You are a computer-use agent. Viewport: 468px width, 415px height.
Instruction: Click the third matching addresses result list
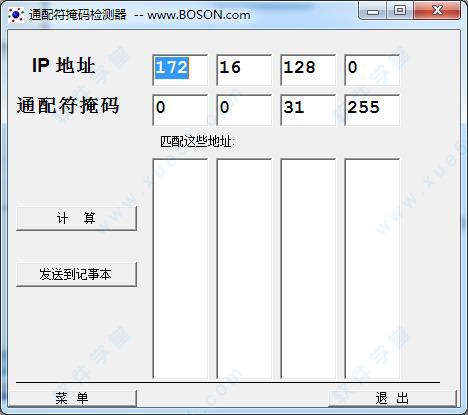click(308, 269)
